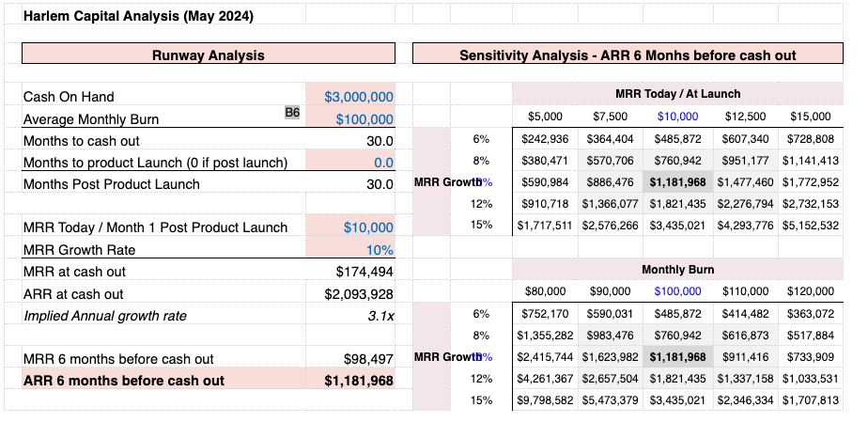Click the cell showing $590,031
Image resolution: width=868 pixels, height=438 pixels.
point(610,314)
